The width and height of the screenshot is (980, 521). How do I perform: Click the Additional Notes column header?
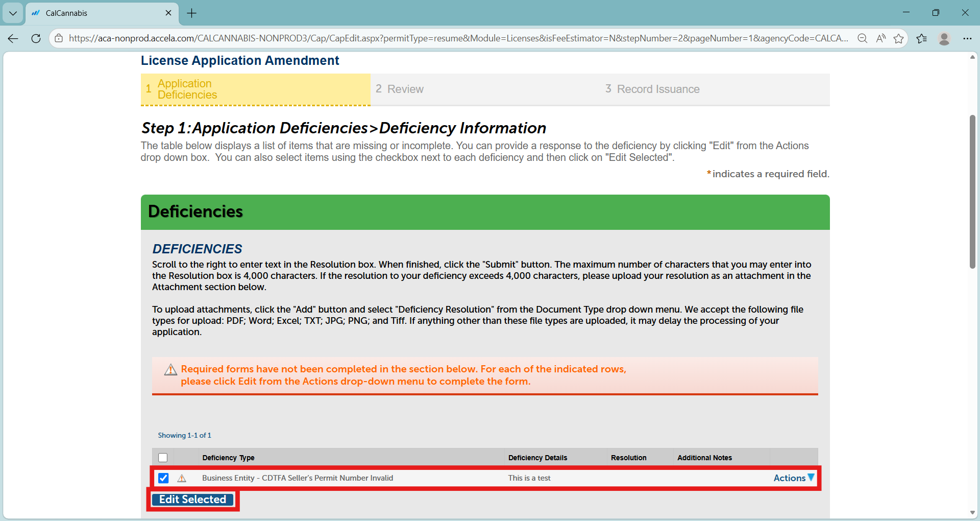(704, 458)
